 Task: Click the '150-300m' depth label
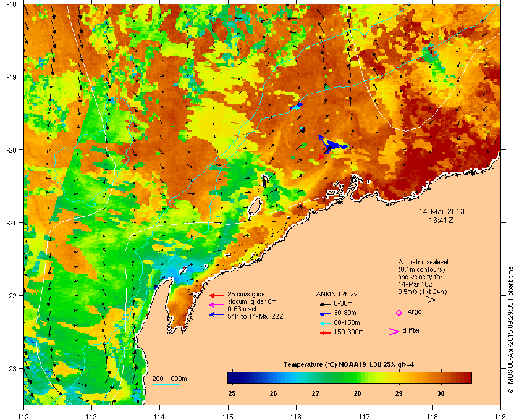pyautogui.click(x=348, y=332)
